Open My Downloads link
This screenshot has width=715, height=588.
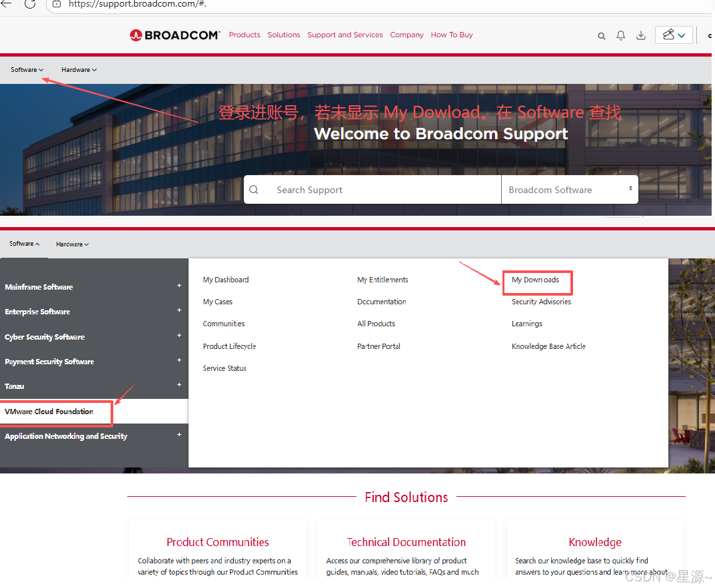pos(535,280)
